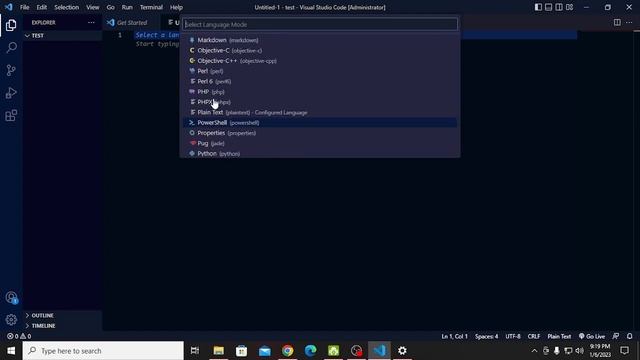Click Plain Text language mode in status bar

[x=559, y=336]
